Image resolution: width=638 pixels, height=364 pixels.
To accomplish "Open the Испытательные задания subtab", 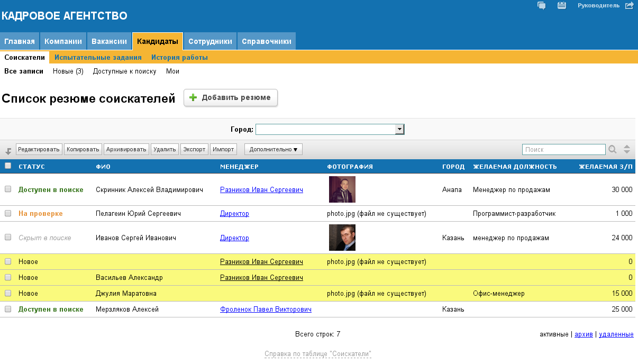I will [x=98, y=57].
